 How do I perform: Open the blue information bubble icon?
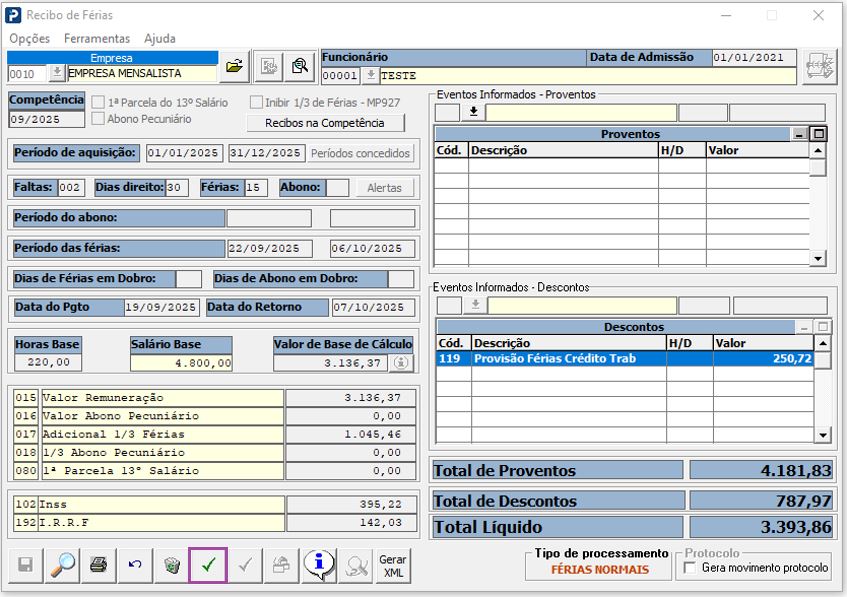[x=318, y=564]
